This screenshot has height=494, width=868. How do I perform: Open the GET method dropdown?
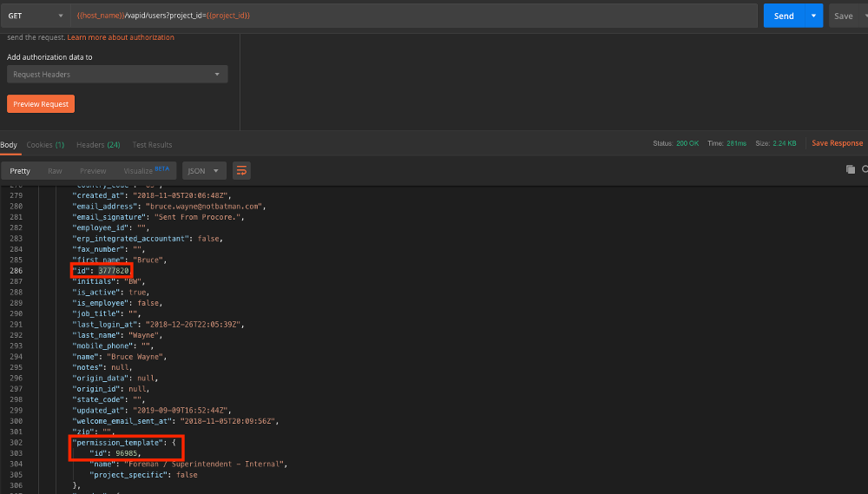pyautogui.click(x=36, y=16)
